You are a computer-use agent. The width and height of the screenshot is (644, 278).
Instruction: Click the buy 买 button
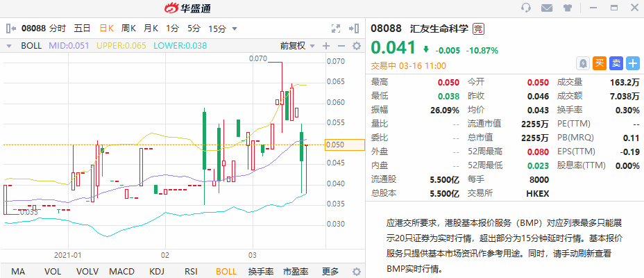pyautogui.click(x=600, y=63)
